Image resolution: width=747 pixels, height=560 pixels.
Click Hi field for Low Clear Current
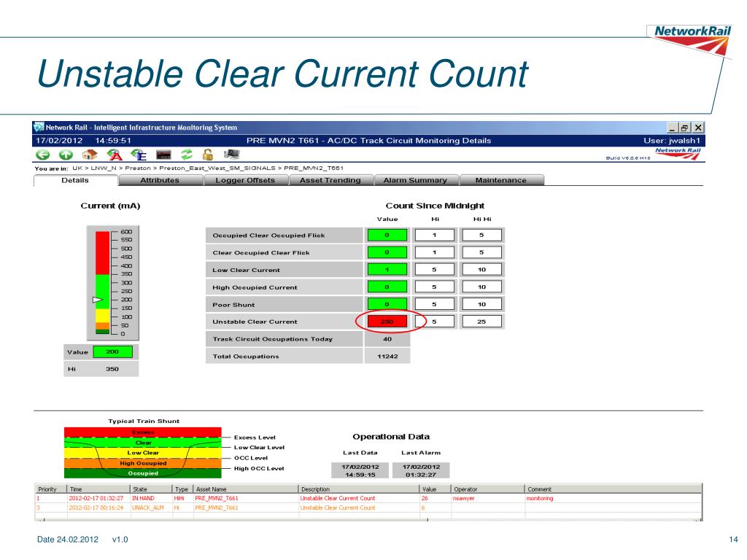435,270
